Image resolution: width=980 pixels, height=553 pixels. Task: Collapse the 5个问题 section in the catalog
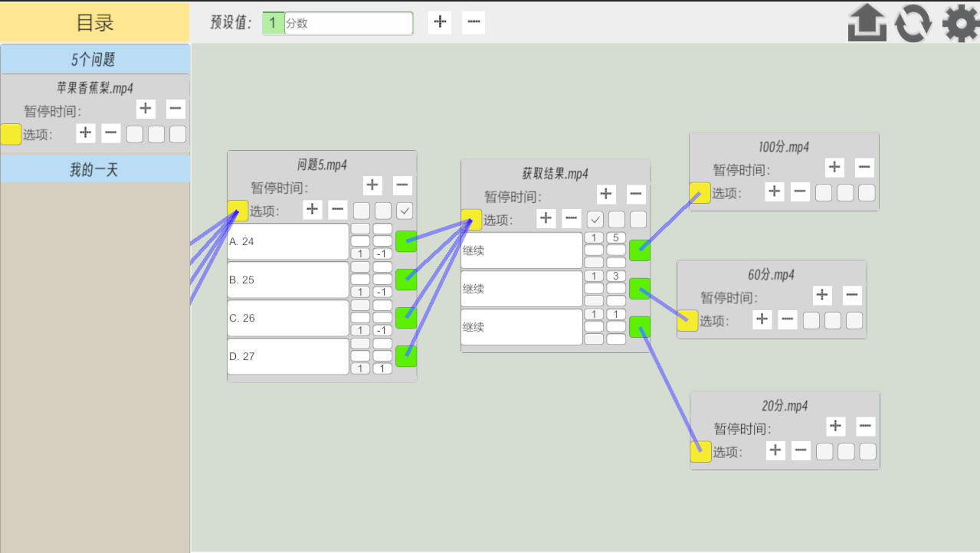click(95, 59)
